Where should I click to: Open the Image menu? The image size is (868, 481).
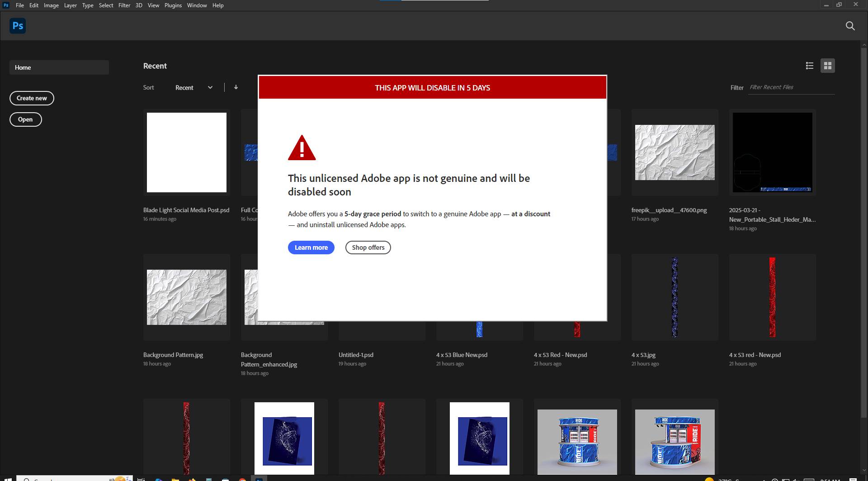pos(51,5)
